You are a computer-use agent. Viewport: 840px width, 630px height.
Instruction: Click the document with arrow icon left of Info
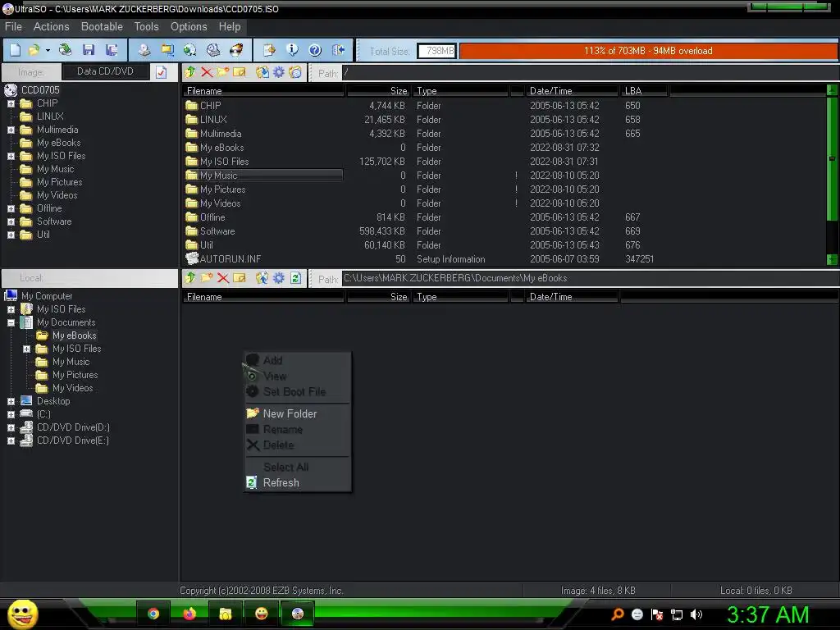click(x=269, y=50)
